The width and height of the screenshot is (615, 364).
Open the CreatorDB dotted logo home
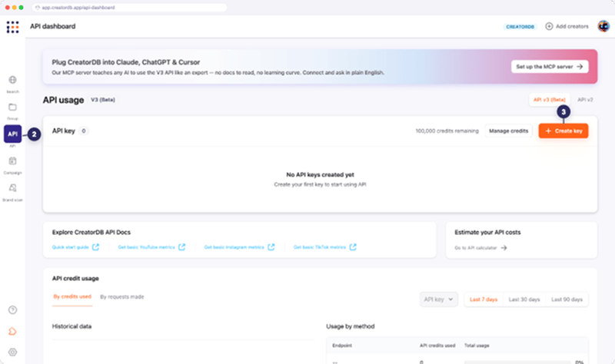[x=12, y=27]
